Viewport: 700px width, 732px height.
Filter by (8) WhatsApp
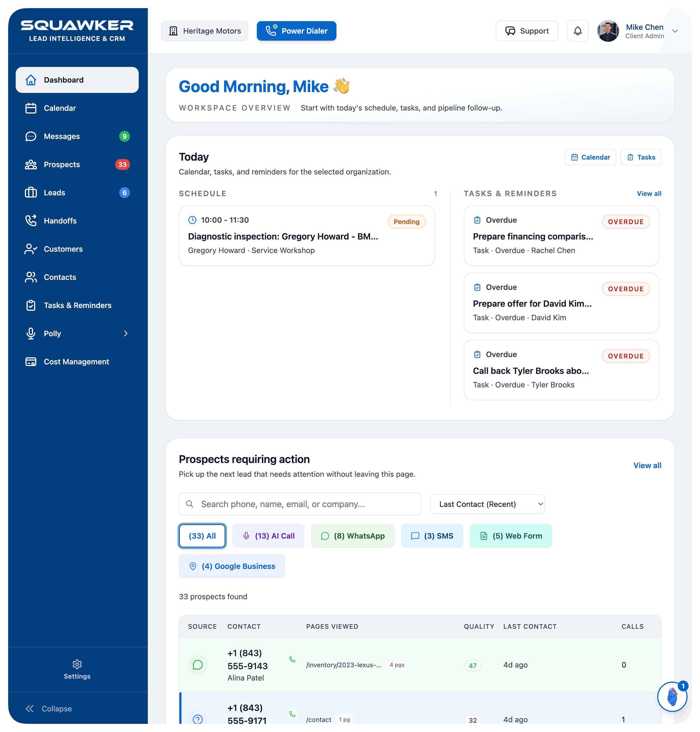[x=352, y=536]
